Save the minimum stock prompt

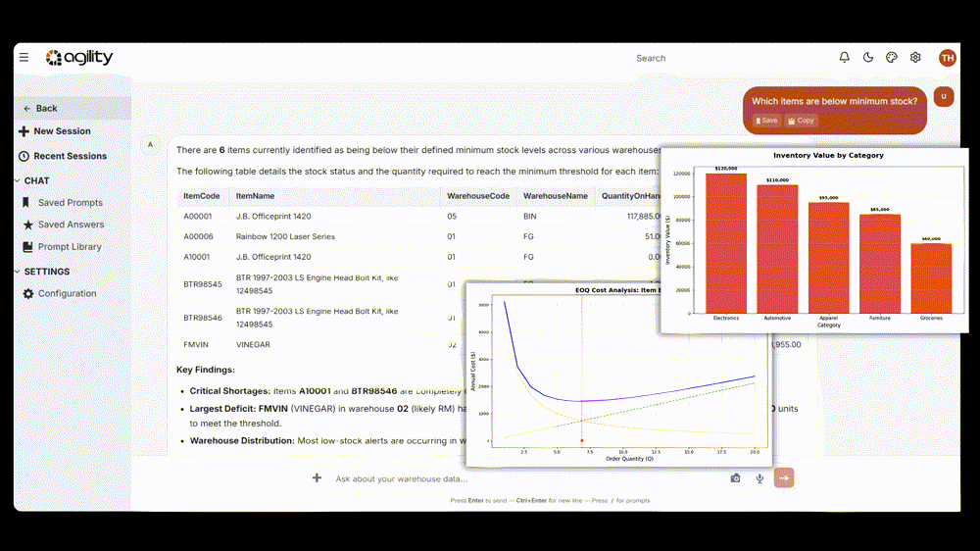pos(766,121)
